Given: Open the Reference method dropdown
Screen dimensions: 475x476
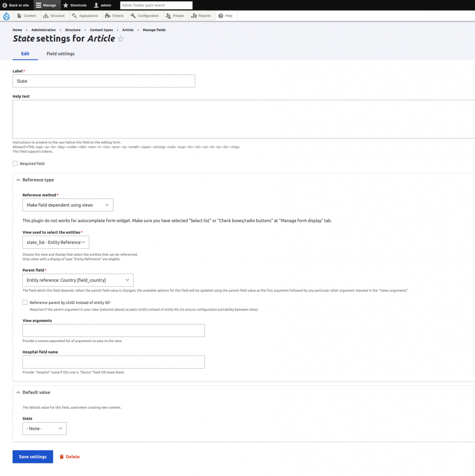Looking at the screenshot, I should point(68,205).
